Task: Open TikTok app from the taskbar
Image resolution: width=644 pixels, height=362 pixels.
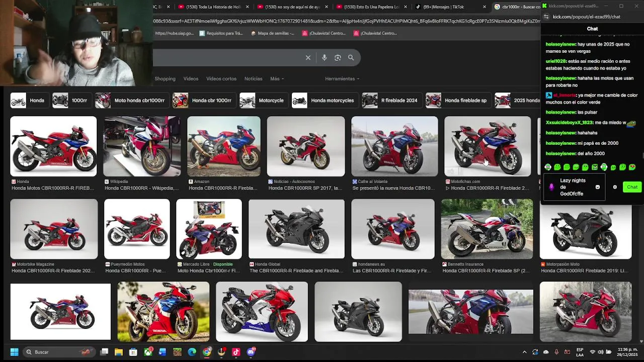Action: 236,352
